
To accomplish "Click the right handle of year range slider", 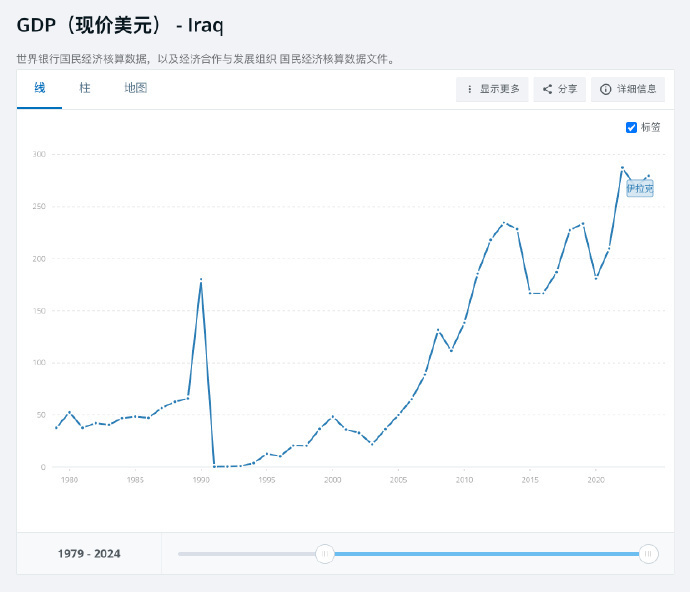I will point(648,553).
